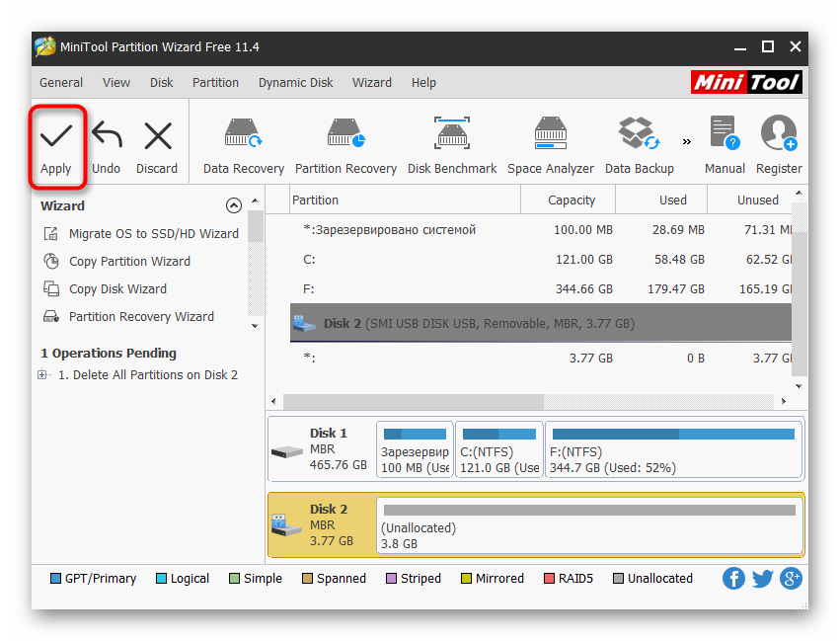Collapse the Wizard panel section
The image size is (840, 641).
234,205
